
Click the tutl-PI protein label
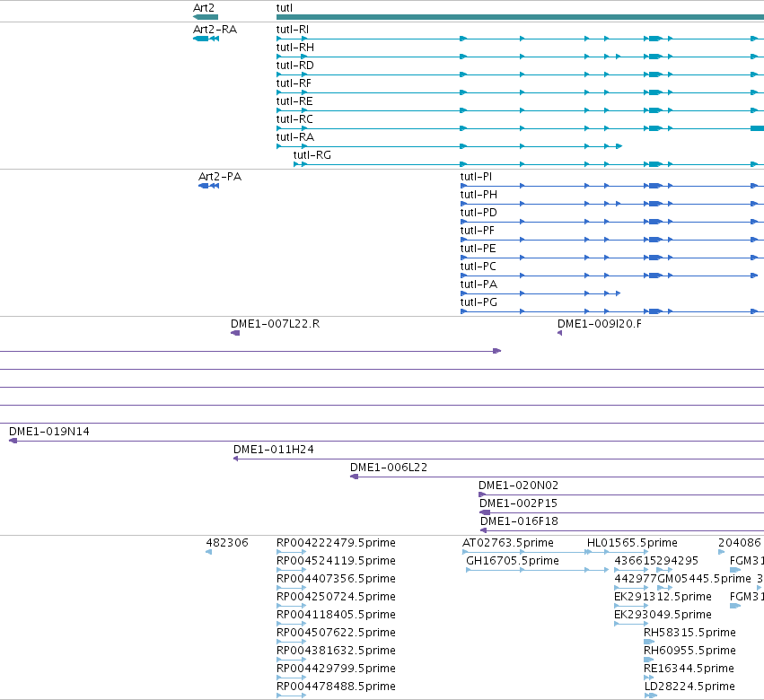(x=476, y=176)
